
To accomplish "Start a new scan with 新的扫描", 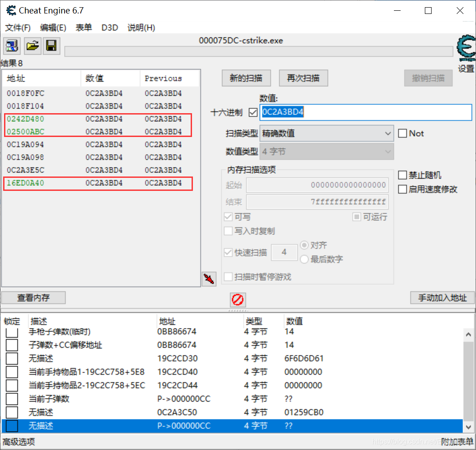I will (x=246, y=78).
